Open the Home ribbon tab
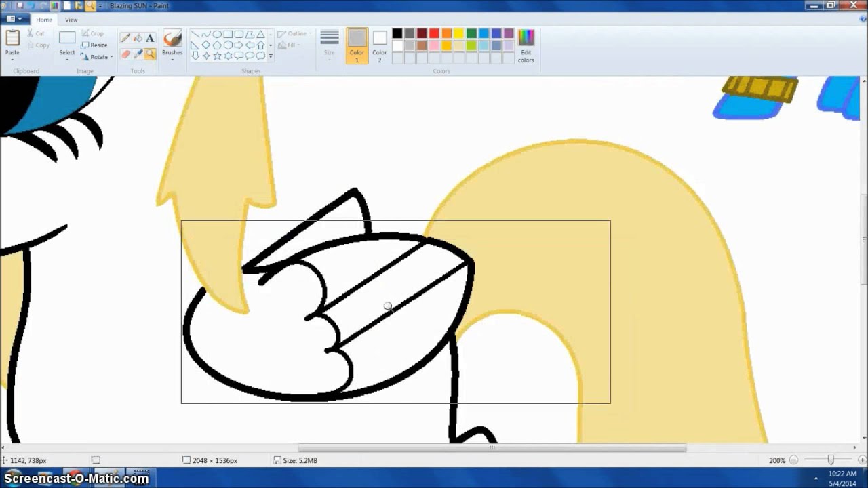Screen dimensions: 868x488 (44, 20)
